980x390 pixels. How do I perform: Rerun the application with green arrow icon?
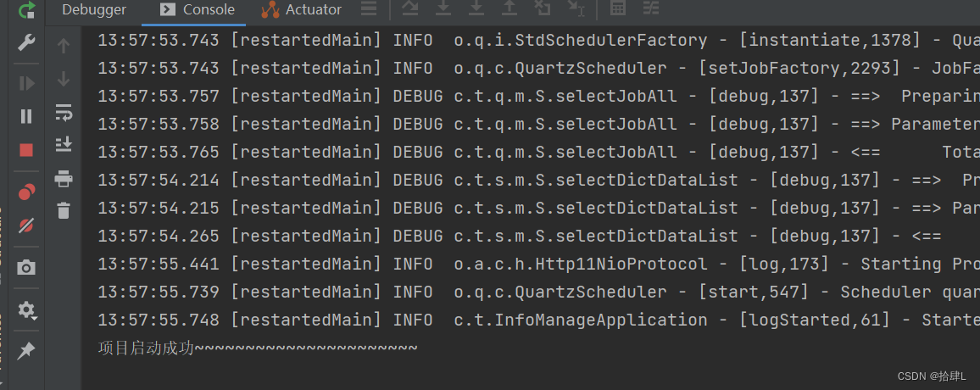pos(26,10)
